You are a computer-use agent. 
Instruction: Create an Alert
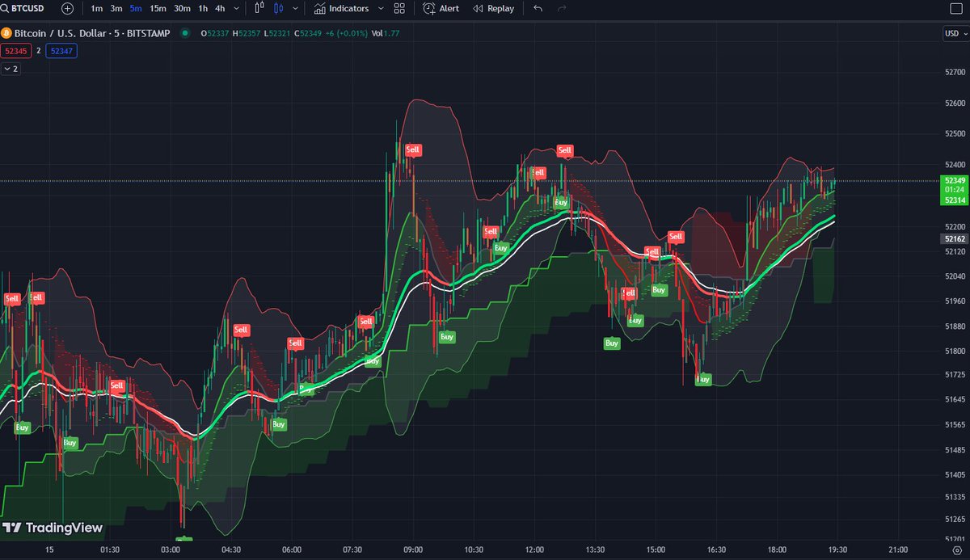(x=441, y=8)
